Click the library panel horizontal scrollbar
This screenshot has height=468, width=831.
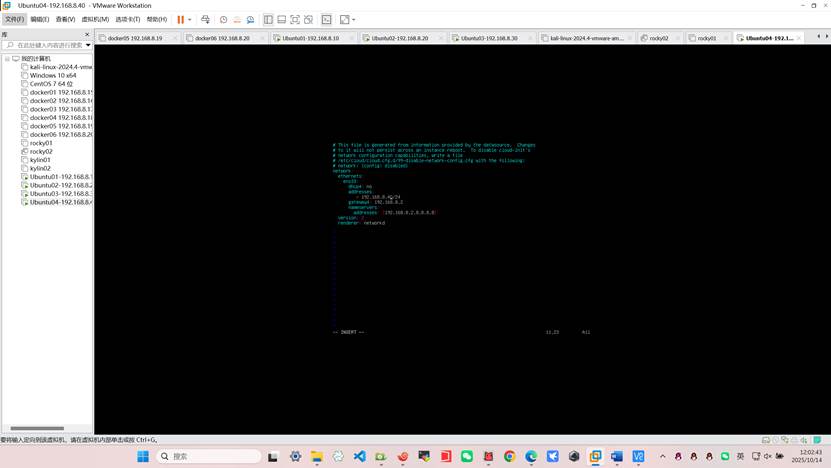click(x=37, y=428)
